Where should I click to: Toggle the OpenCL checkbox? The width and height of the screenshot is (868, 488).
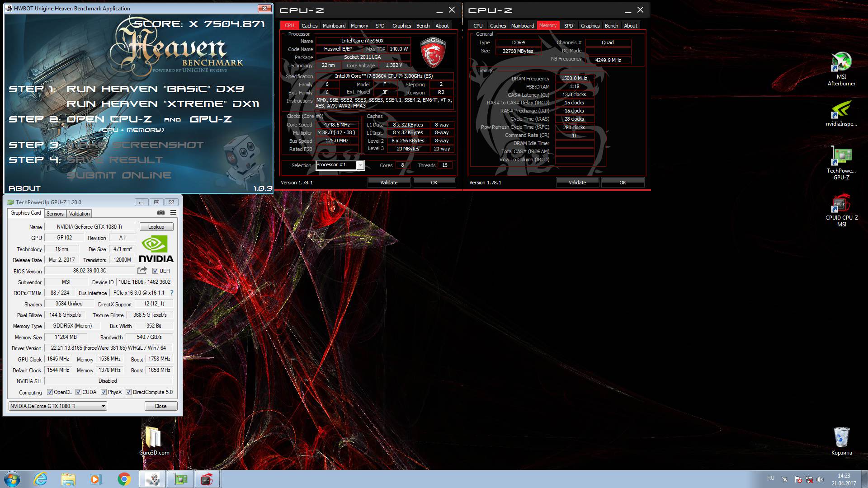(50, 392)
